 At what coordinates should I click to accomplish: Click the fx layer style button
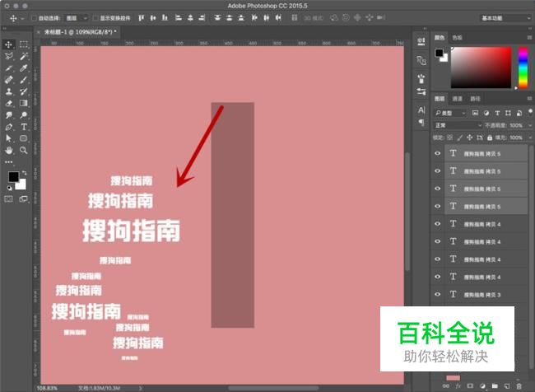point(458,386)
